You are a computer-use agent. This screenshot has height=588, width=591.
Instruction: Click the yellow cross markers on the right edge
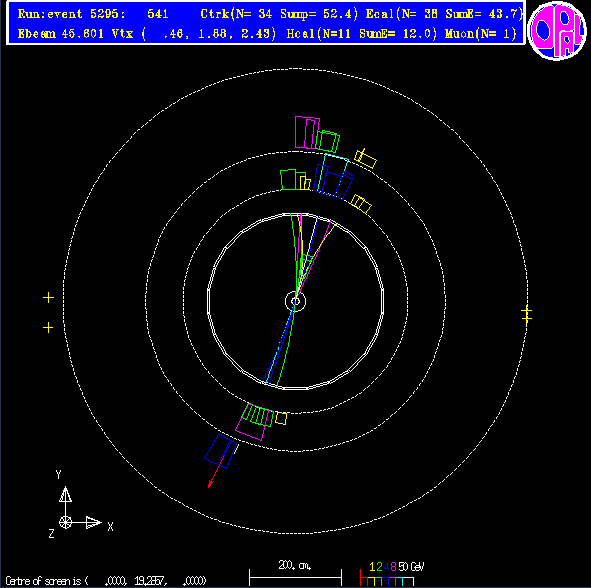point(527,314)
